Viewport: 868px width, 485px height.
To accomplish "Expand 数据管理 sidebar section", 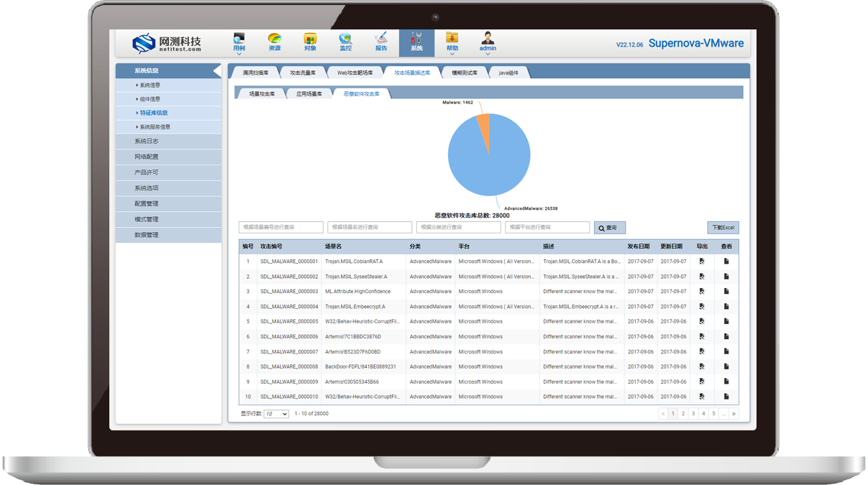I will pos(168,235).
